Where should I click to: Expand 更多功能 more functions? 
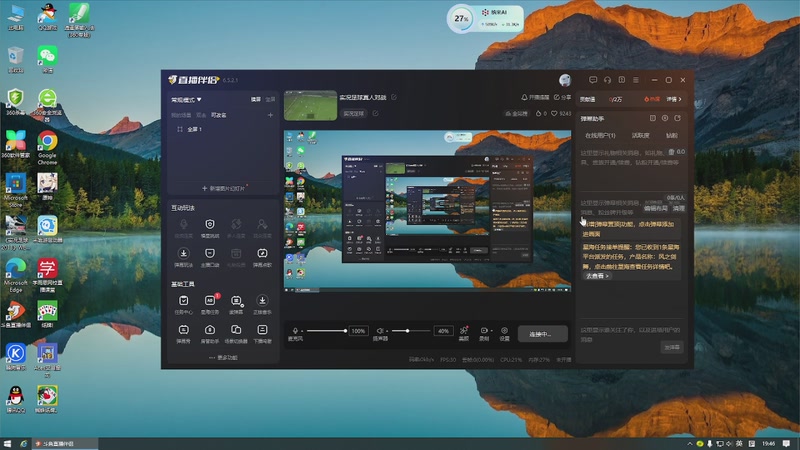click(x=223, y=358)
